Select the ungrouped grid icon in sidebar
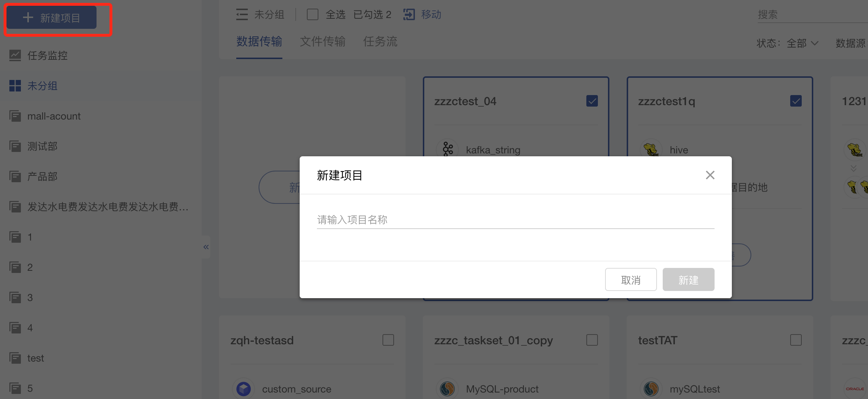The image size is (868, 399). 15,86
